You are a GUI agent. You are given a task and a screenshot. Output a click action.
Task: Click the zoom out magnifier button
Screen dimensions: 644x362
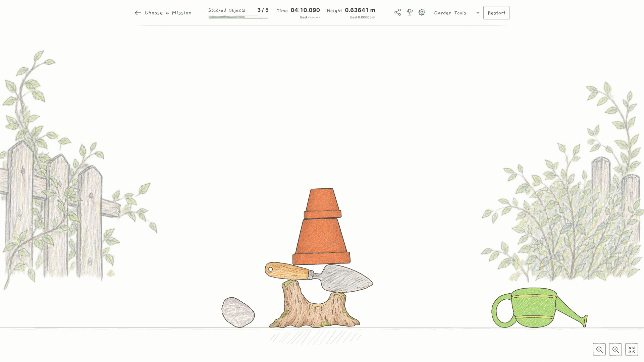click(x=599, y=350)
